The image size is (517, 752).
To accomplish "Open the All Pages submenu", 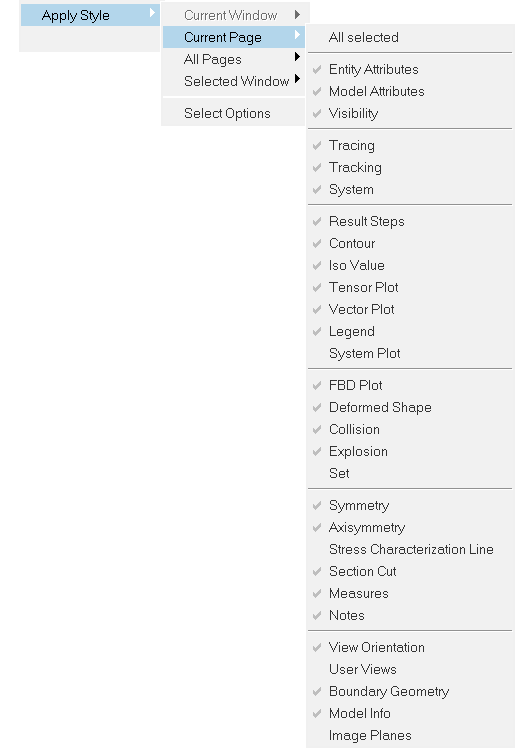I will (234, 59).
